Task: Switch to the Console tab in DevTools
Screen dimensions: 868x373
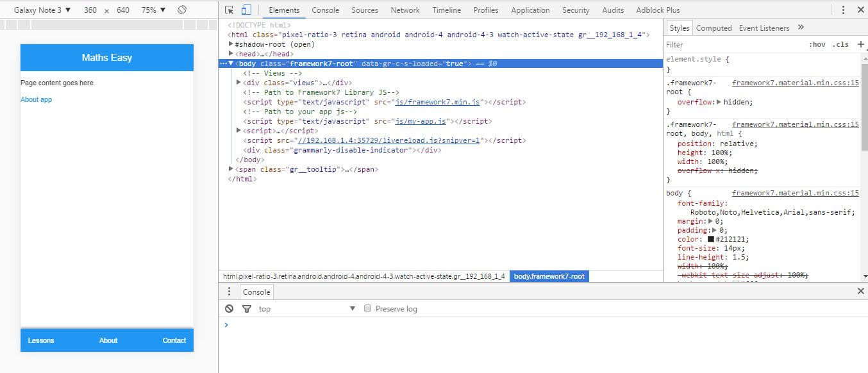Action: tap(326, 10)
